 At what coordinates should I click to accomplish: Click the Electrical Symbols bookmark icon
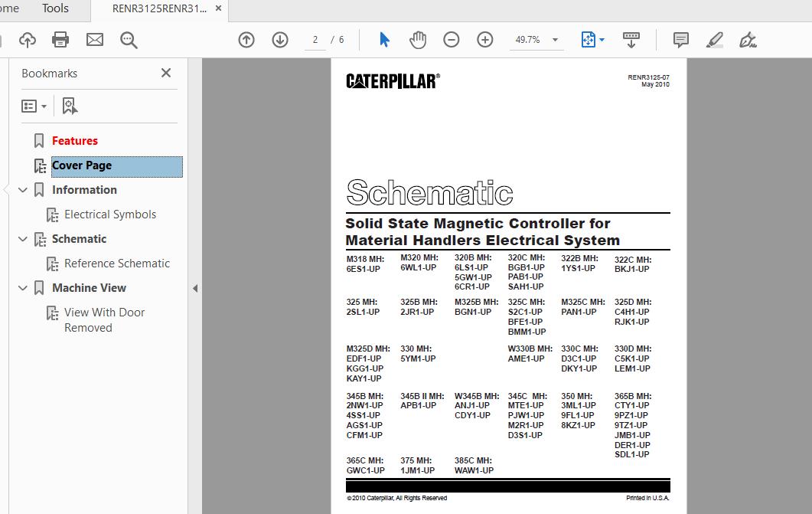pos(52,214)
